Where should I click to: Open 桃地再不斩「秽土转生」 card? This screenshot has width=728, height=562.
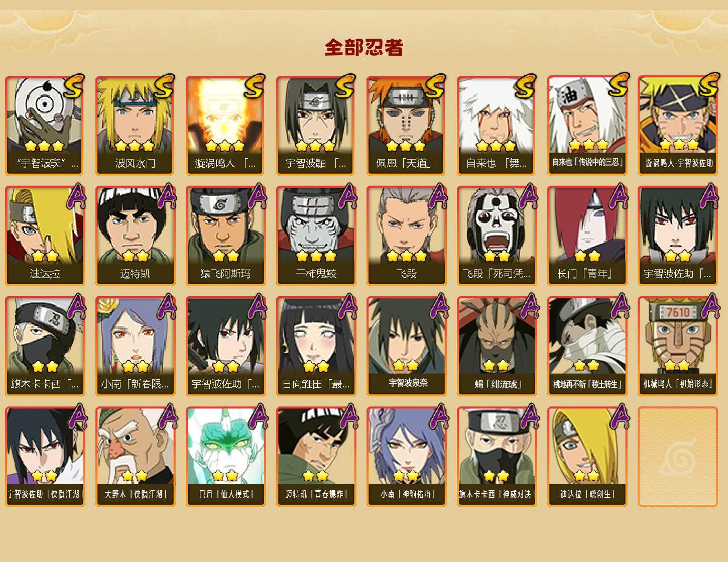tap(587, 346)
